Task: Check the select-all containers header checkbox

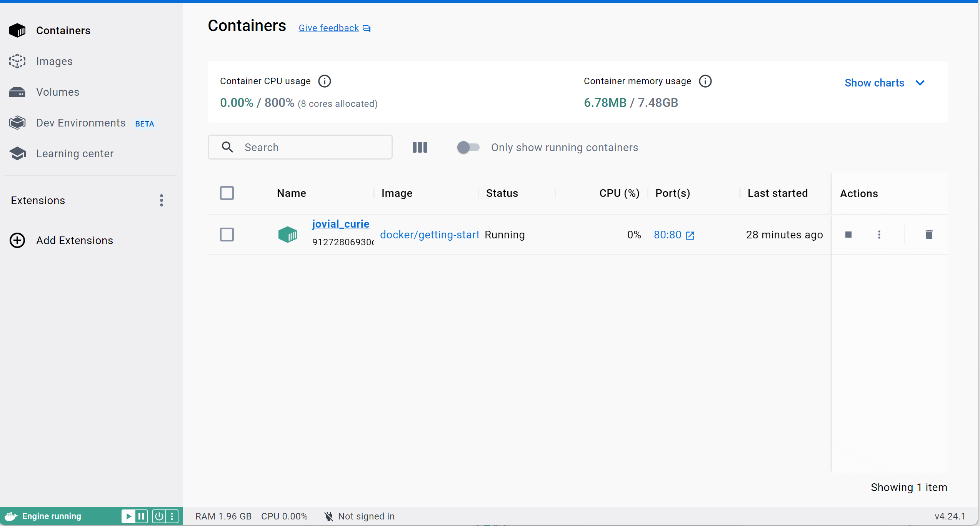Action: click(227, 193)
